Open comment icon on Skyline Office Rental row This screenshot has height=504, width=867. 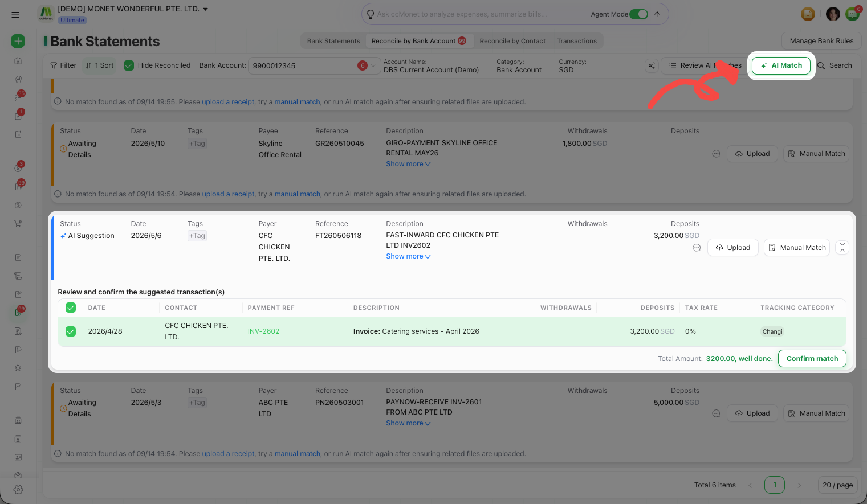[716, 154]
